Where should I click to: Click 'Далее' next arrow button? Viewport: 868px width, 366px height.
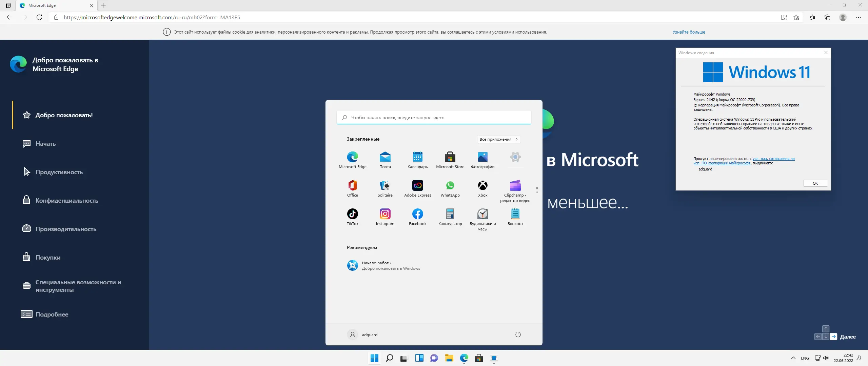[833, 337]
